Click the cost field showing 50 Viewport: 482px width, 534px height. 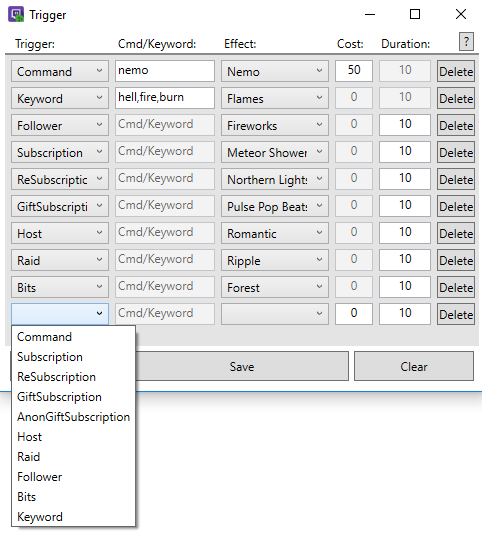pos(354,71)
